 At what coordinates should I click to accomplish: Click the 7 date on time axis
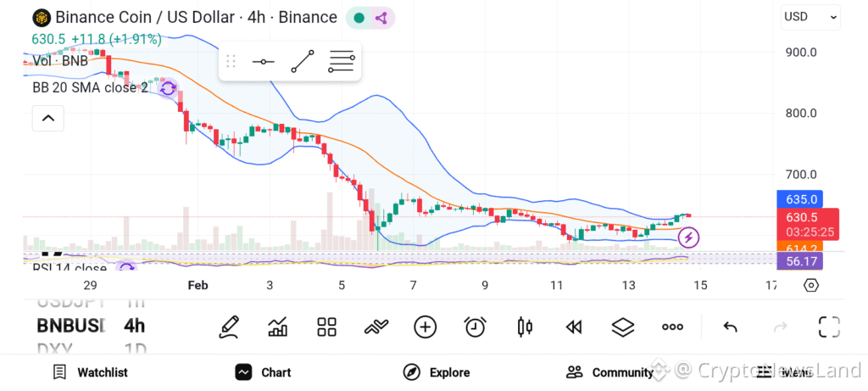pos(413,285)
